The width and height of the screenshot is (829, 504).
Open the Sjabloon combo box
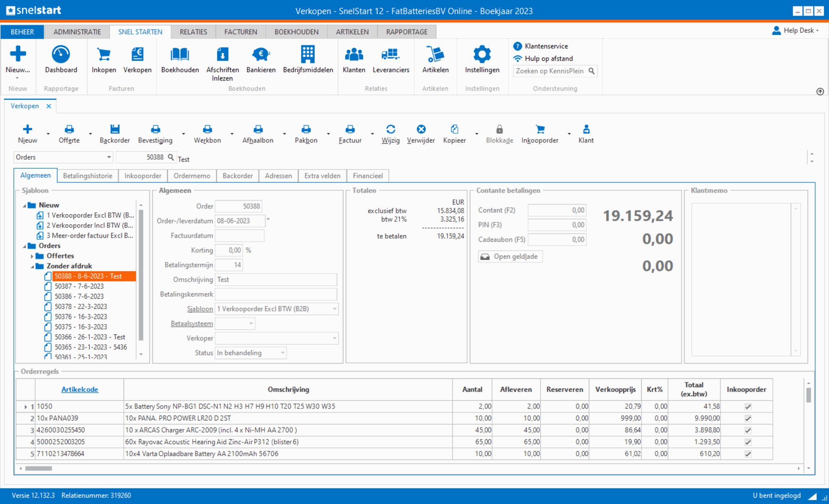[277, 309]
